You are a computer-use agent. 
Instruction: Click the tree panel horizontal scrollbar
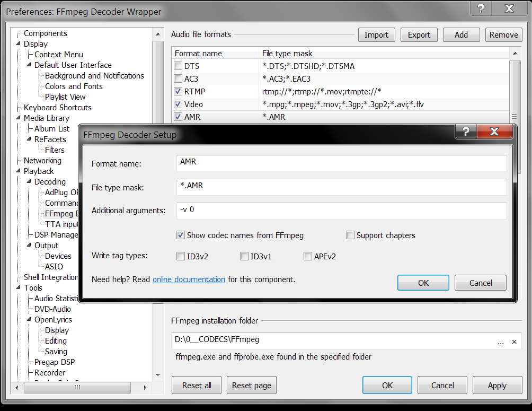click(77, 387)
